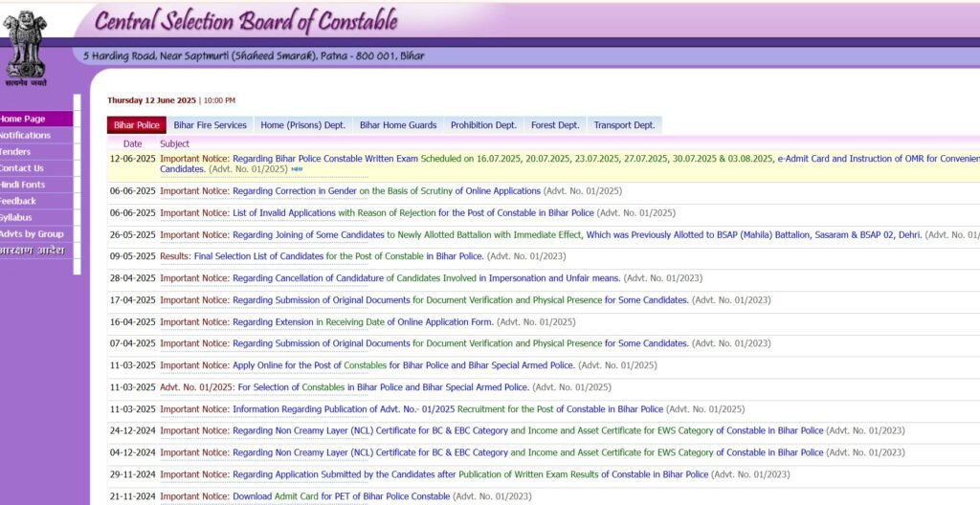Open the Home Page sidebar item
Viewport: 980px width, 505px height.
(36, 119)
